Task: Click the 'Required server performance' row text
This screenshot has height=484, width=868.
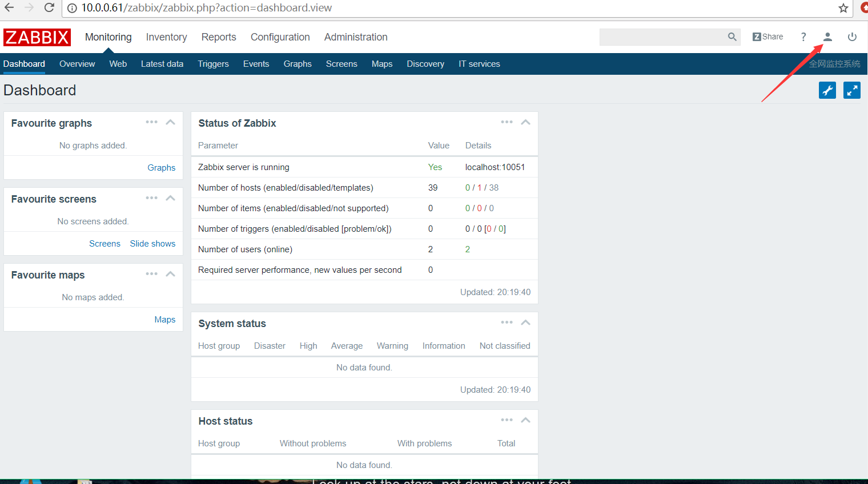Action: [300, 270]
